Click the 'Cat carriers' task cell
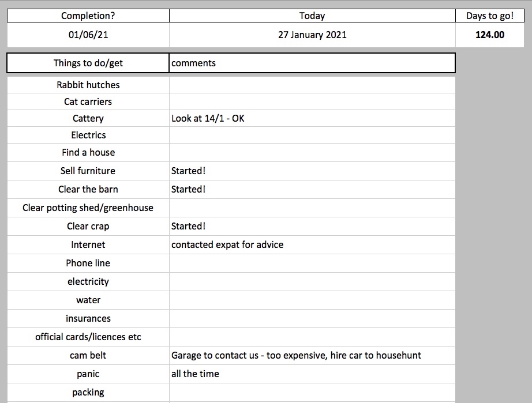The width and height of the screenshot is (532, 403). pos(88,101)
